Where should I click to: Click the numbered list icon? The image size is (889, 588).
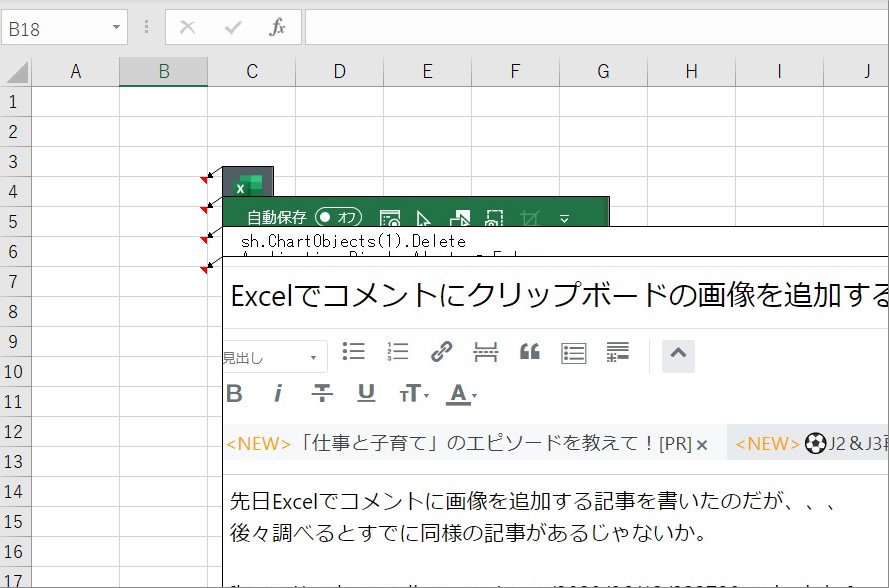[397, 352]
